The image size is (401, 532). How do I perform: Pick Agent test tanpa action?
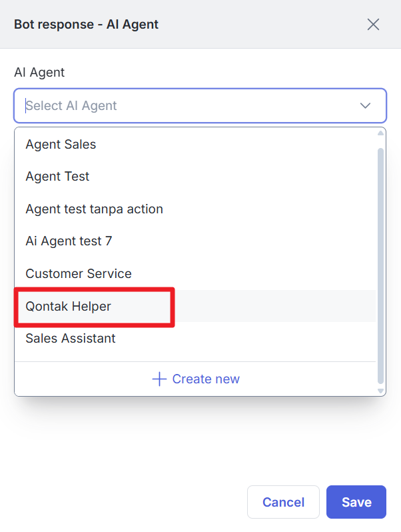[94, 209]
